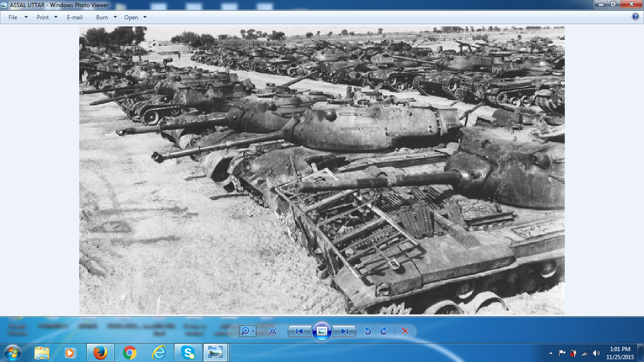
Task: Switch to Firefox on the taskbar
Action: coord(100,353)
